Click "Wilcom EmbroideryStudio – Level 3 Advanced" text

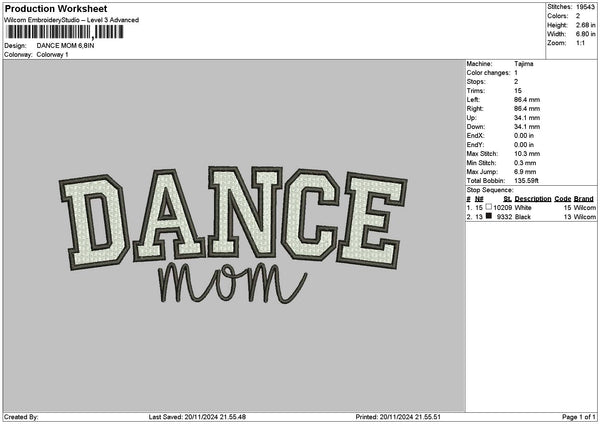(72, 20)
